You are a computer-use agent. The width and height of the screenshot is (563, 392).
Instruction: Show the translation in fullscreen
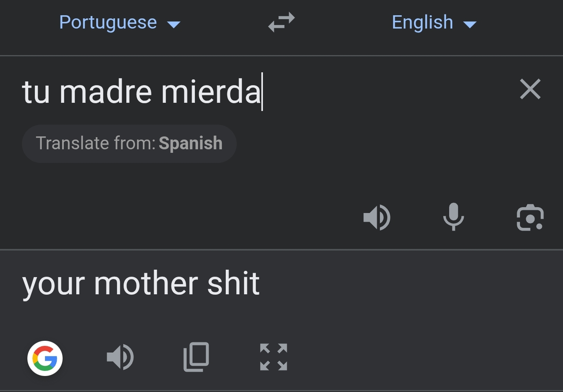click(273, 357)
